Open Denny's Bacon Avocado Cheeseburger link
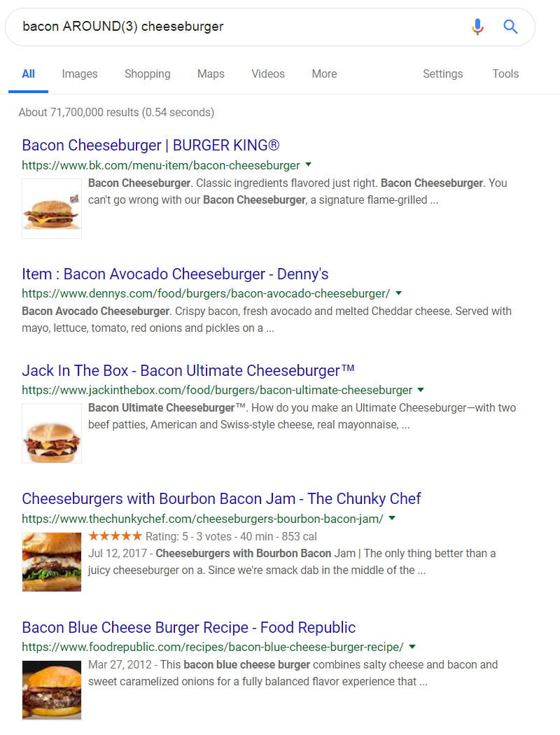The image size is (560, 735). point(175,274)
